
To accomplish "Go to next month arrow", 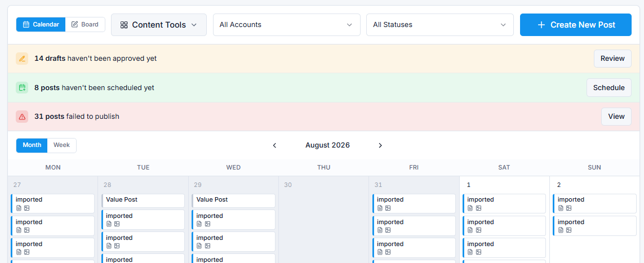I will click(380, 145).
